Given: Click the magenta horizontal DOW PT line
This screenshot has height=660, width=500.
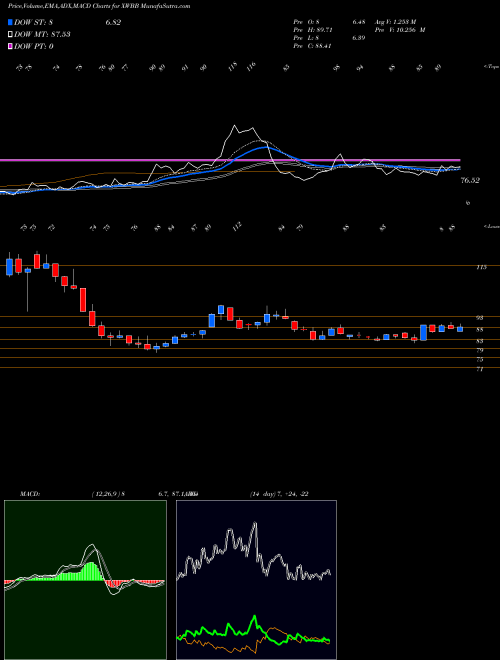Looking at the screenshot, I should coord(230,160).
